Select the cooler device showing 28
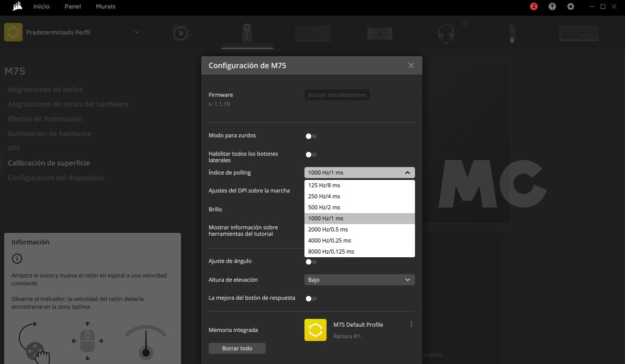This screenshot has width=625, height=364. pos(181,34)
